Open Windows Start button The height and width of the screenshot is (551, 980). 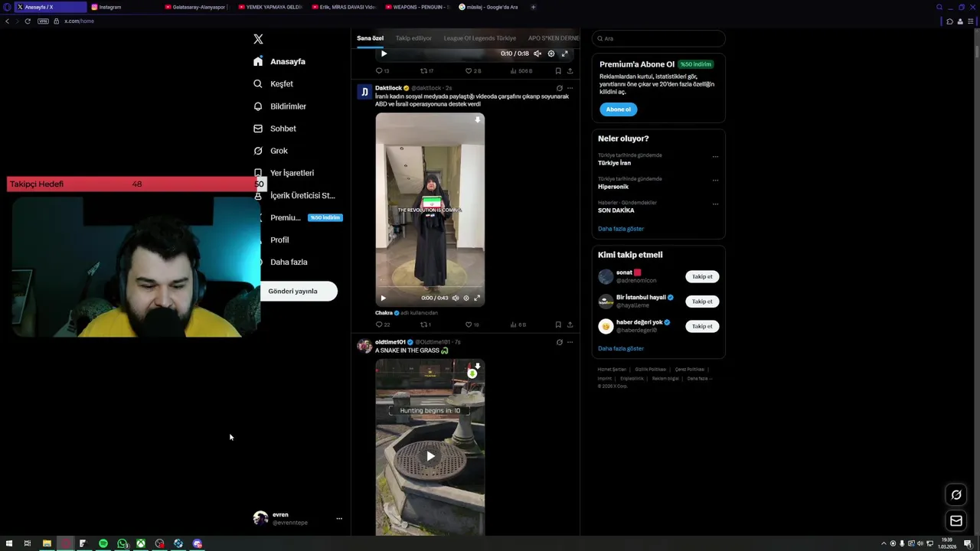pos(9,543)
